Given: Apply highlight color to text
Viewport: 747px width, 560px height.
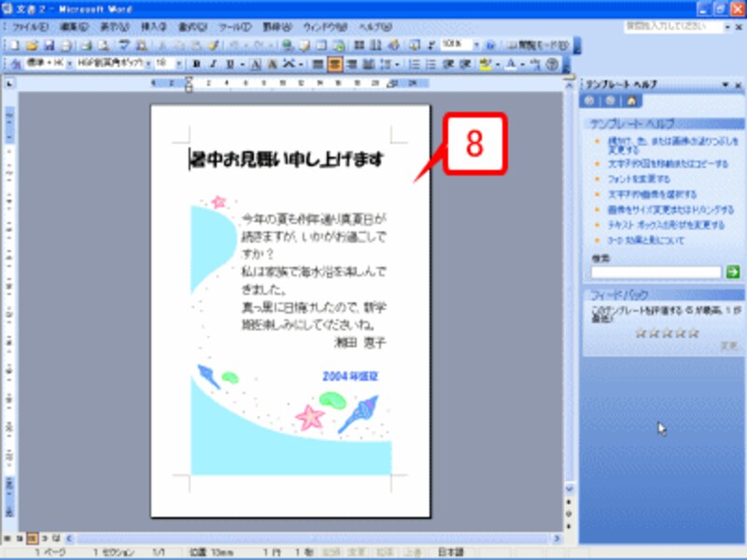Looking at the screenshot, I should coord(484,65).
